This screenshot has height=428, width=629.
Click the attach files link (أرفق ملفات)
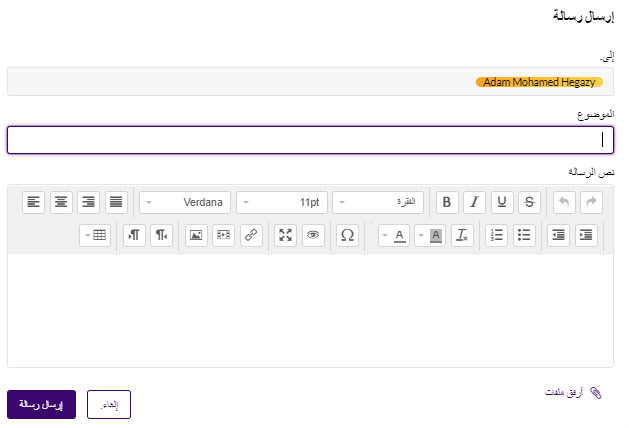click(564, 392)
